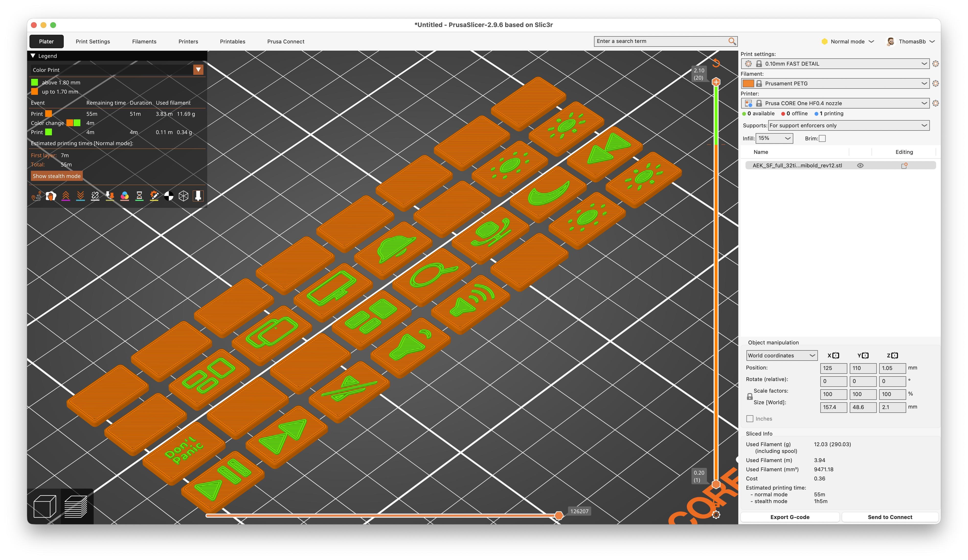Collapse the Legend panel triangle
The height and width of the screenshot is (560, 968).
click(x=33, y=56)
